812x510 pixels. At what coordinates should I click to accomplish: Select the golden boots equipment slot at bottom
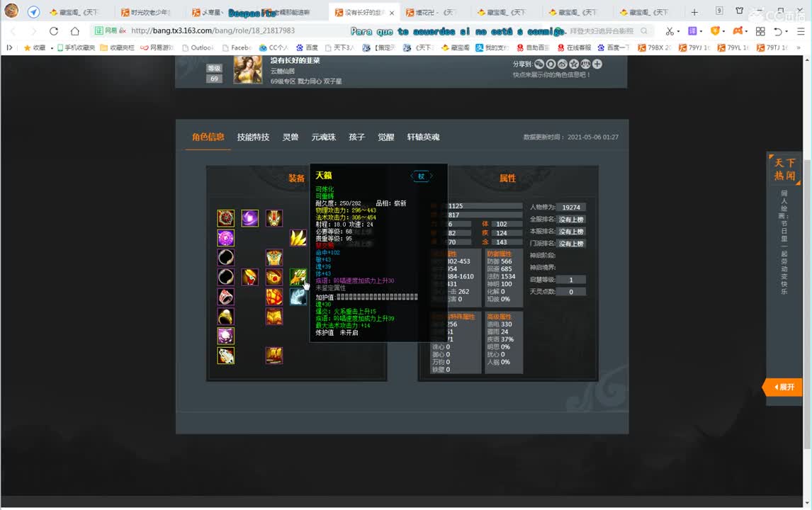pos(274,355)
